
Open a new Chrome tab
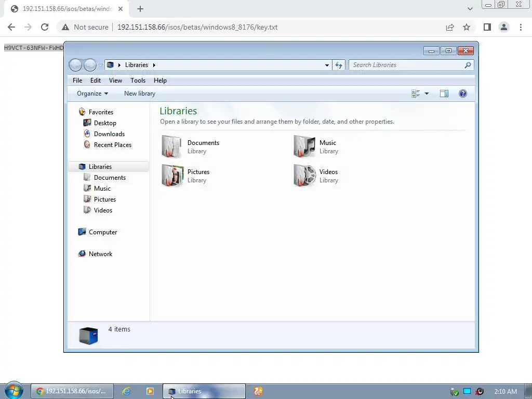[140, 9]
